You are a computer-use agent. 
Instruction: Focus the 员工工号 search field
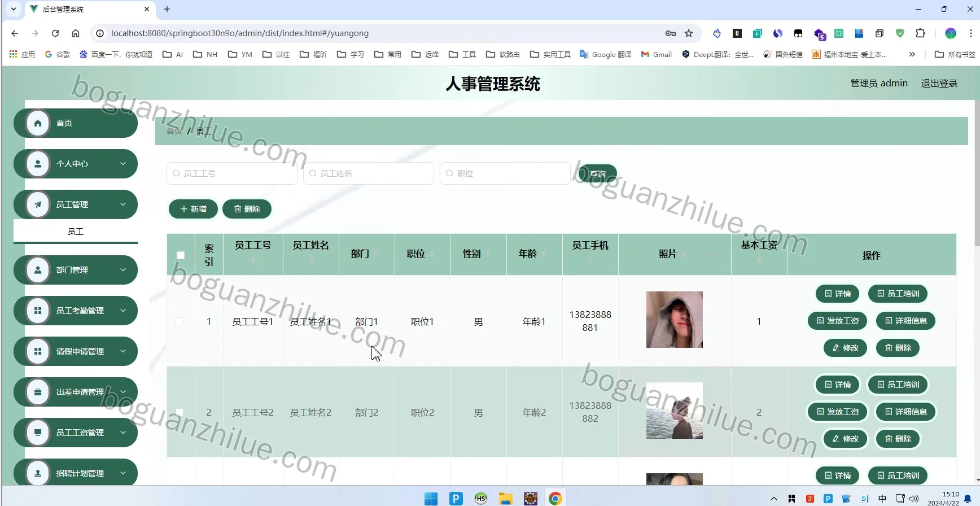click(232, 173)
